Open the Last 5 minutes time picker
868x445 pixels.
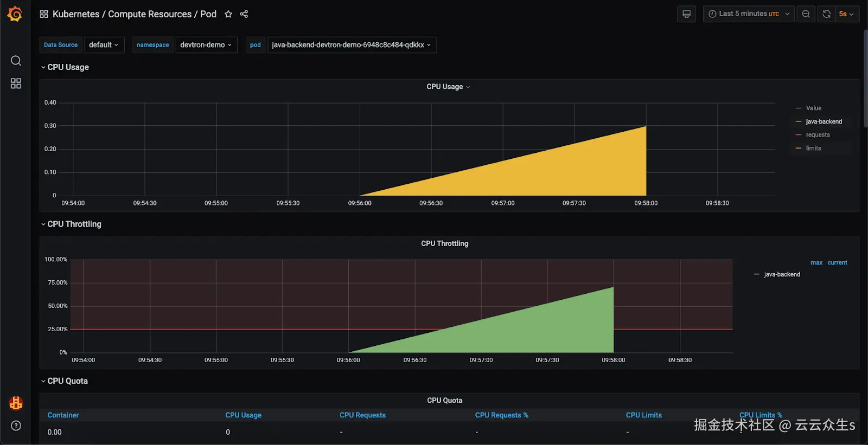[x=749, y=14]
